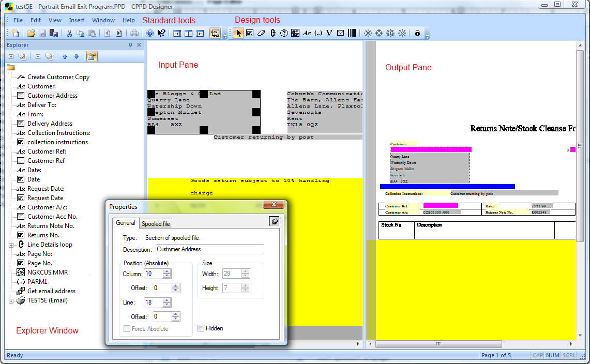This screenshot has width=590, height=364.
Task: Choose the Barcode design tool
Action: coord(352,33)
